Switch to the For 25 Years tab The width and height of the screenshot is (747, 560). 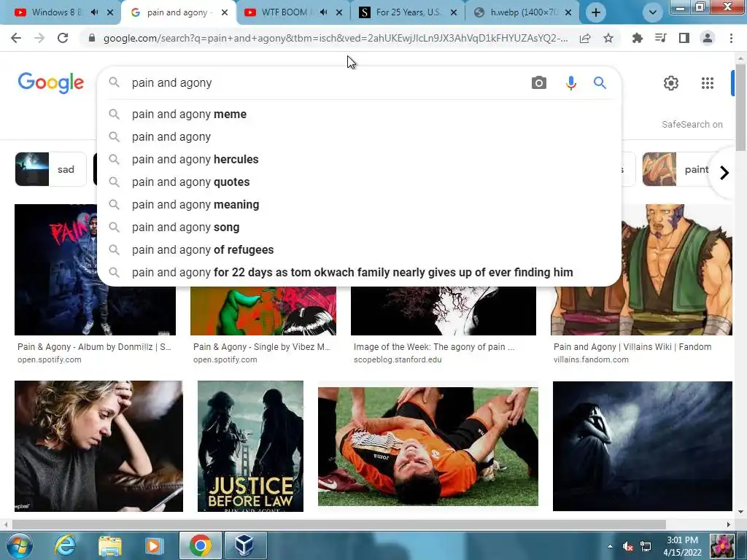pos(409,12)
